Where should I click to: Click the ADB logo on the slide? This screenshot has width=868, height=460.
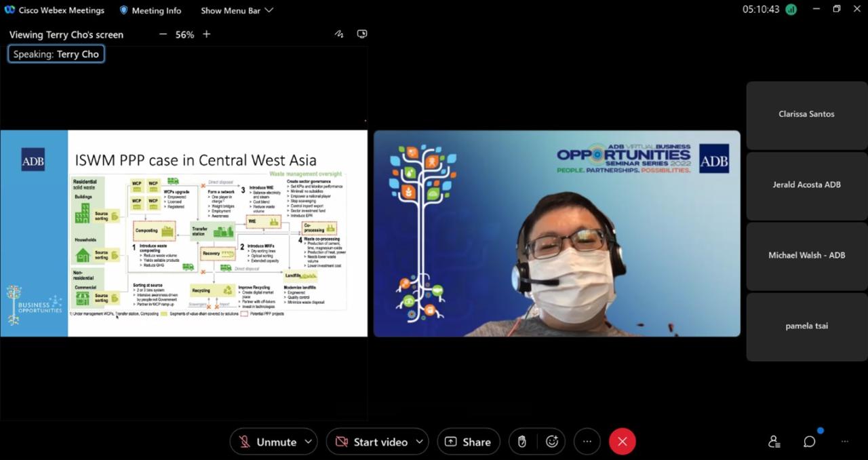click(33, 159)
